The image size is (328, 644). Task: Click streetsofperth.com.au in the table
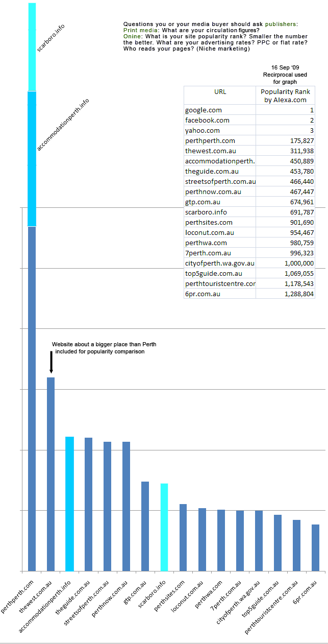(220, 181)
